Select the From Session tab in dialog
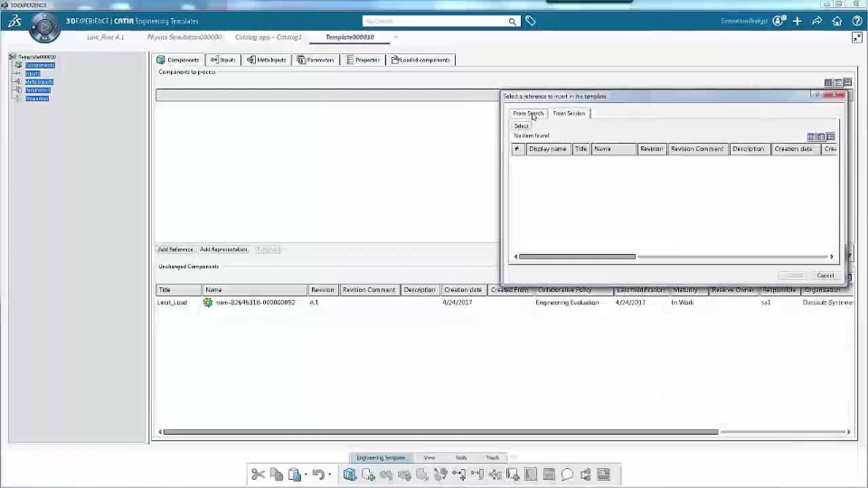 click(x=569, y=114)
